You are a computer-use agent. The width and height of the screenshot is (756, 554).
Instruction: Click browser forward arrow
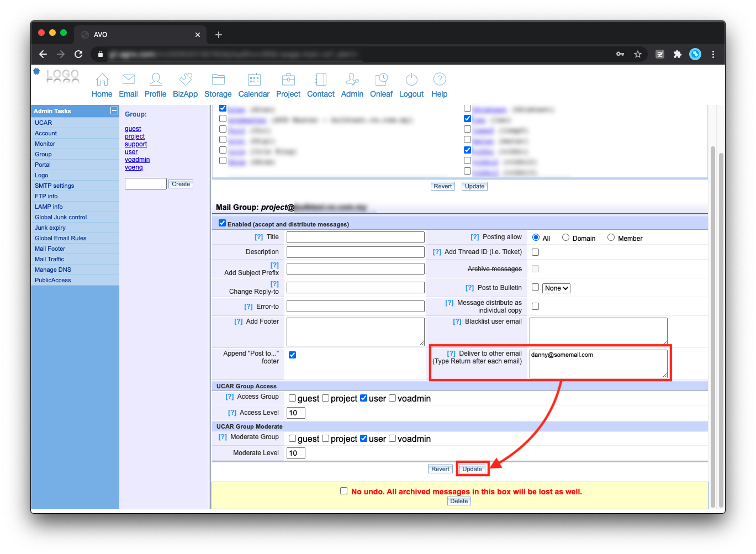(61, 54)
